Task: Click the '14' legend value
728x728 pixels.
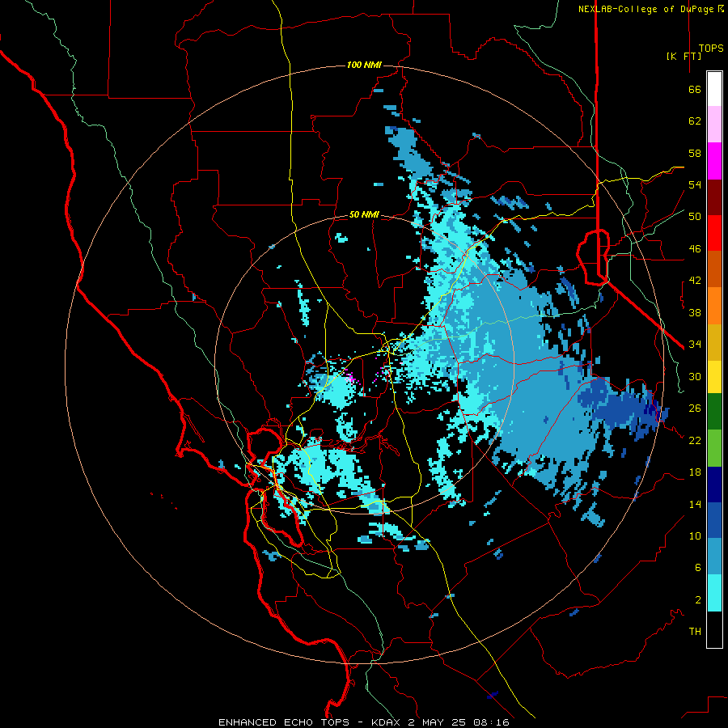Action: click(695, 504)
